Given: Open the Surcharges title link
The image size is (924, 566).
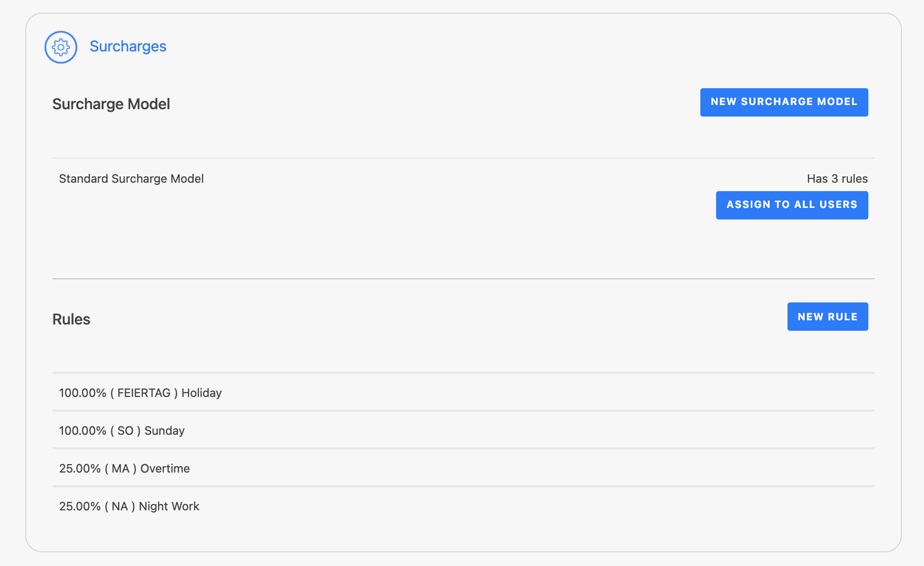Looking at the screenshot, I should (x=128, y=47).
